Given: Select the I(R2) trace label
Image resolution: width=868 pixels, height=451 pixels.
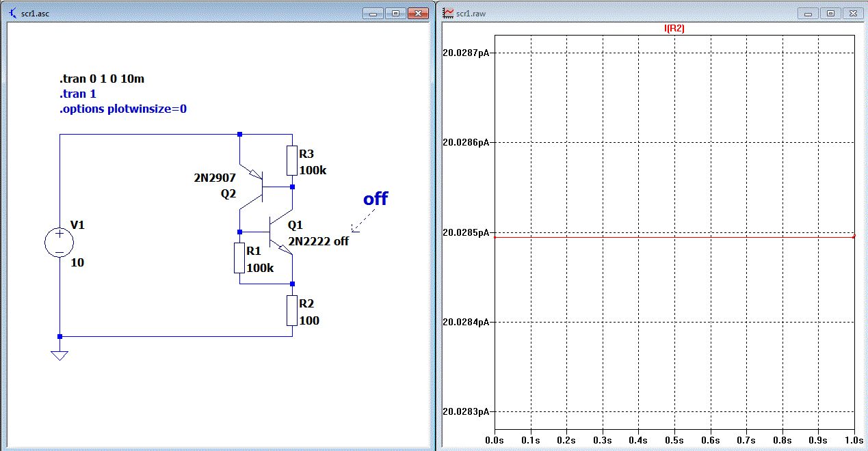Looking at the screenshot, I should point(674,29).
